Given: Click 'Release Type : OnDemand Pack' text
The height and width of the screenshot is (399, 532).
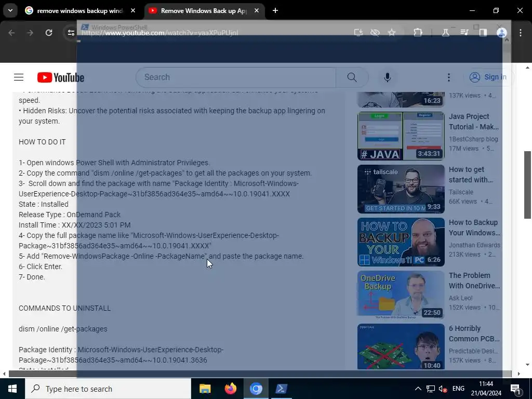Looking at the screenshot, I should pyautogui.click(x=70, y=215).
